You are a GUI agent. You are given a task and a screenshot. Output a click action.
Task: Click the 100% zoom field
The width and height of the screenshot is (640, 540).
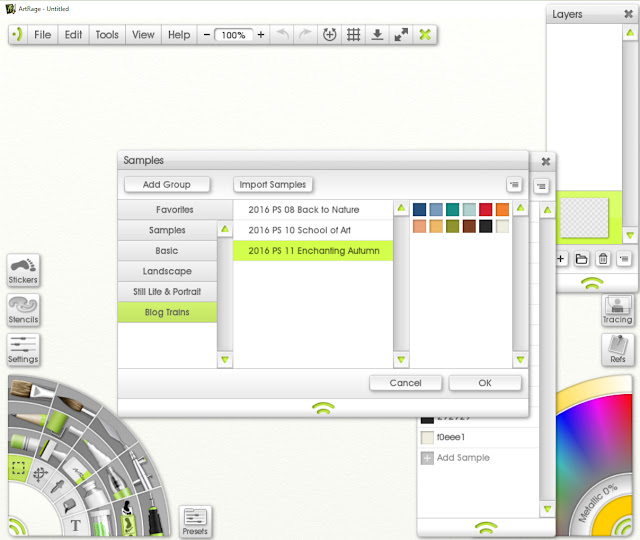click(233, 35)
